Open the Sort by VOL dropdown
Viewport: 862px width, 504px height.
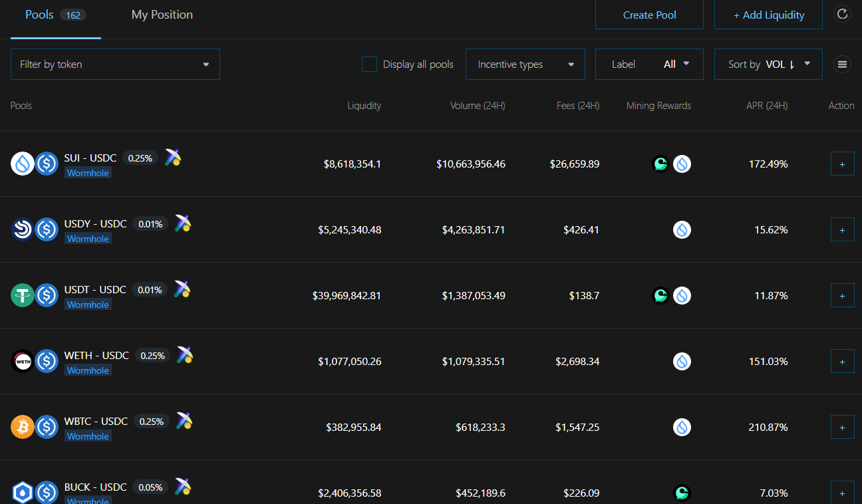[768, 64]
